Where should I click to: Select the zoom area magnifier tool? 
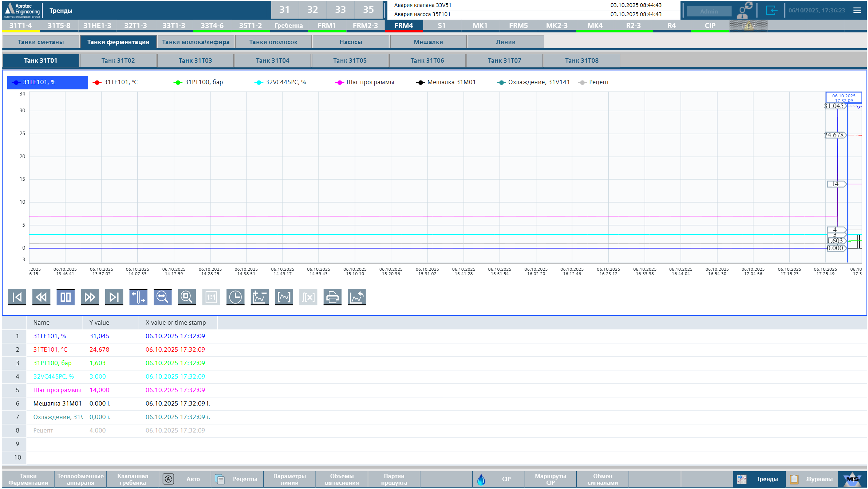click(187, 297)
